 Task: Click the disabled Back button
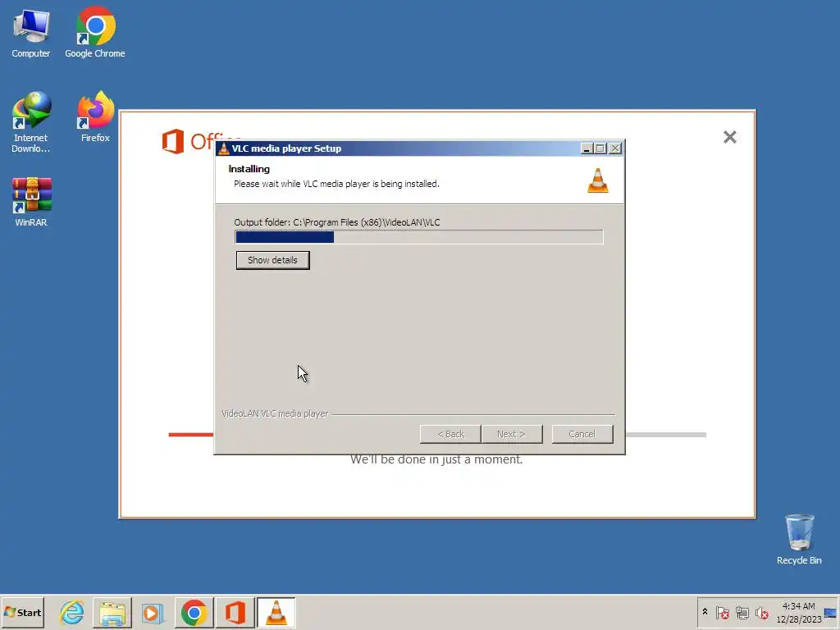coord(450,434)
